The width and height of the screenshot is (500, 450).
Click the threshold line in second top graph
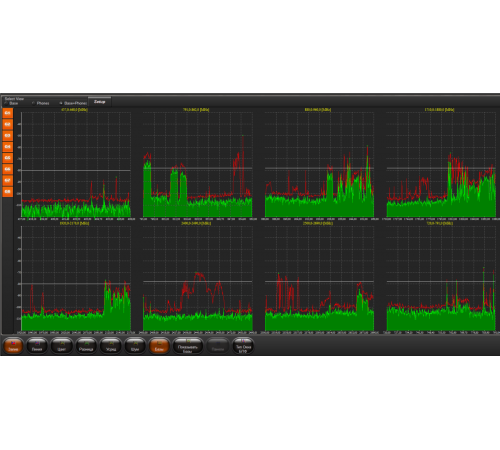point(198,168)
